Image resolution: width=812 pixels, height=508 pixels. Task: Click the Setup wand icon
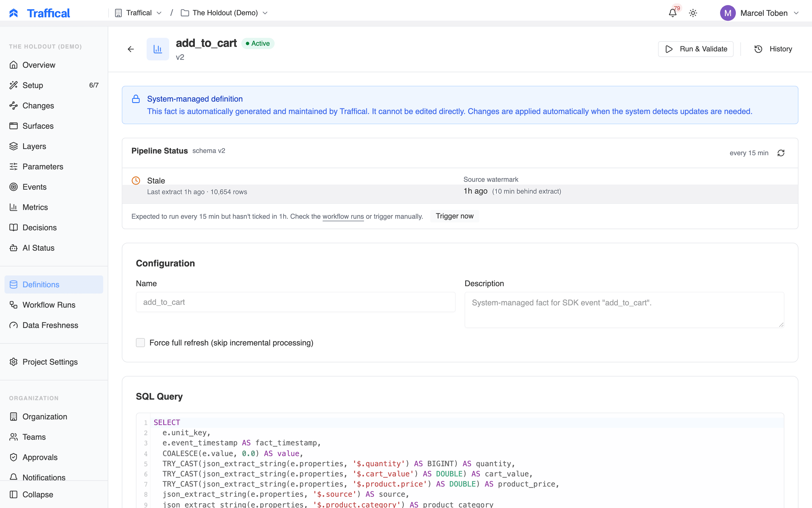click(x=14, y=85)
